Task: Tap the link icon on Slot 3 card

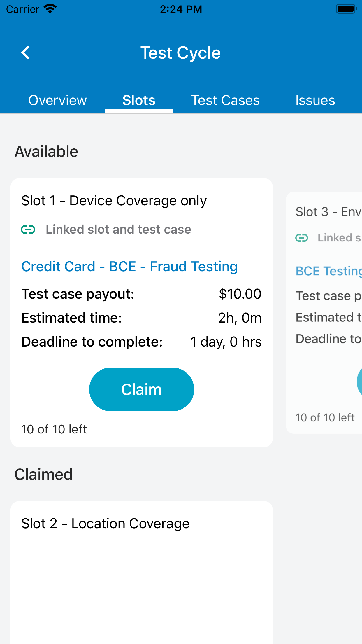Action: tap(302, 238)
